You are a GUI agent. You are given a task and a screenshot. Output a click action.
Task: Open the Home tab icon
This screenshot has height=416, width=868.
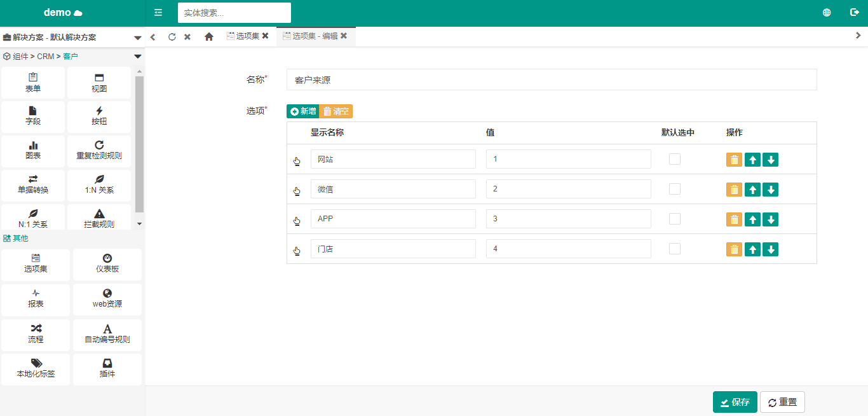(208, 37)
